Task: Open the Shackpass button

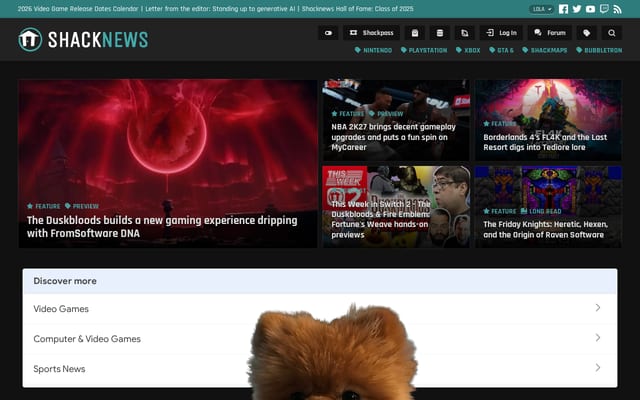Action: (371, 33)
